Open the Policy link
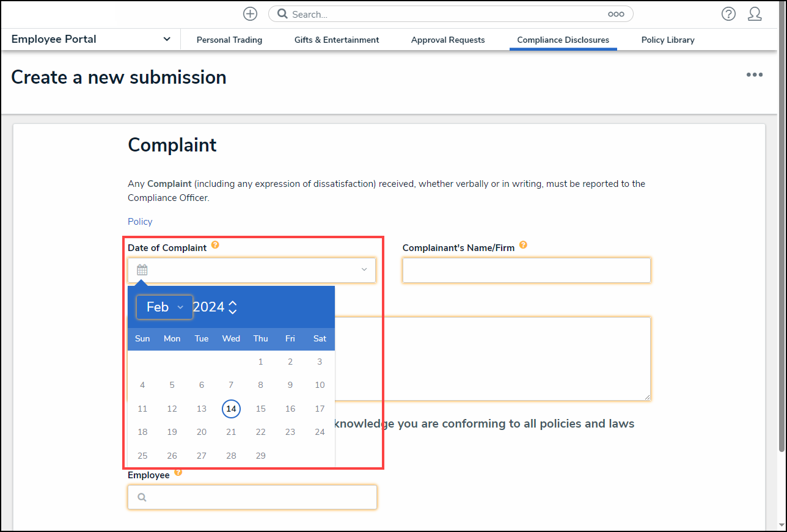787x532 pixels. (140, 222)
